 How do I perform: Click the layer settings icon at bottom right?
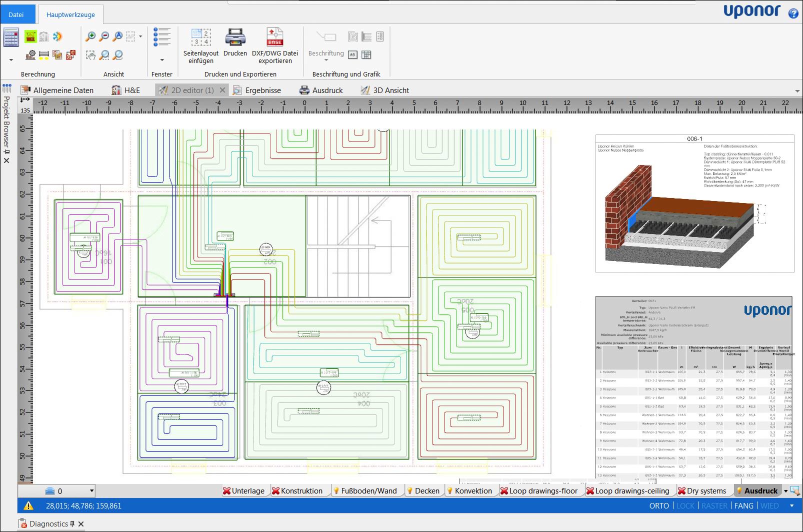(x=795, y=491)
